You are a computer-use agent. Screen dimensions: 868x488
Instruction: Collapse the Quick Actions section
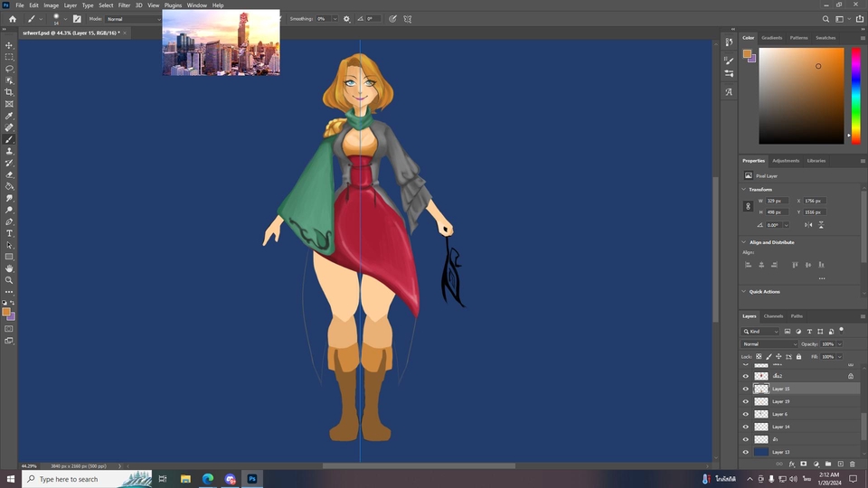pos(744,292)
